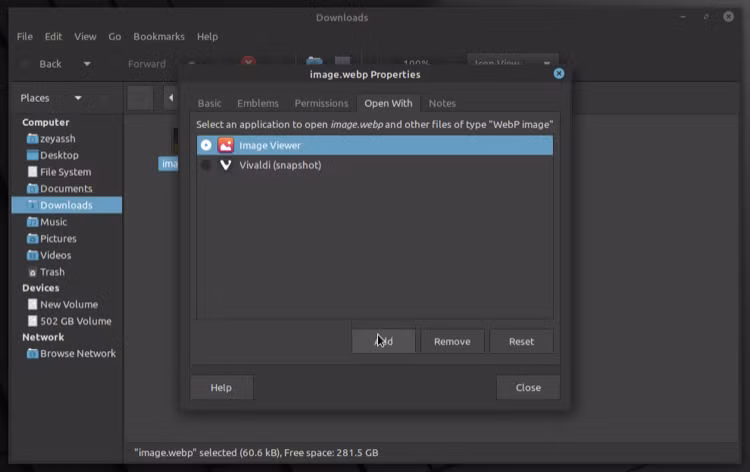Image resolution: width=750 pixels, height=472 pixels.
Task: Switch to the Emblems tab
Action: click(x=258, y=103)
